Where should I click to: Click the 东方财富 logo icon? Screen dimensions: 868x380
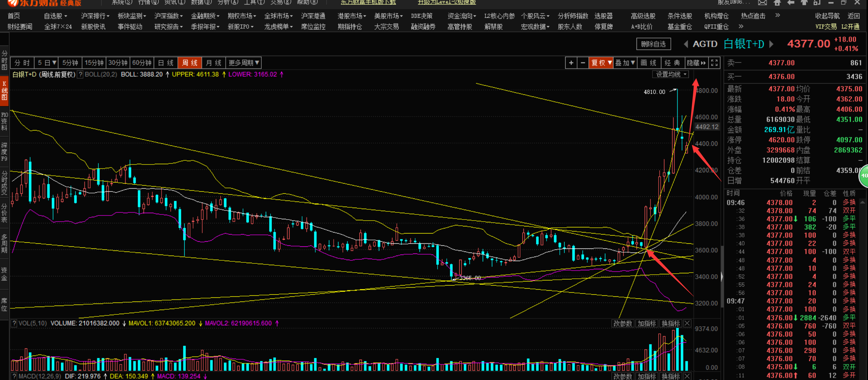[x=14, y=3]
